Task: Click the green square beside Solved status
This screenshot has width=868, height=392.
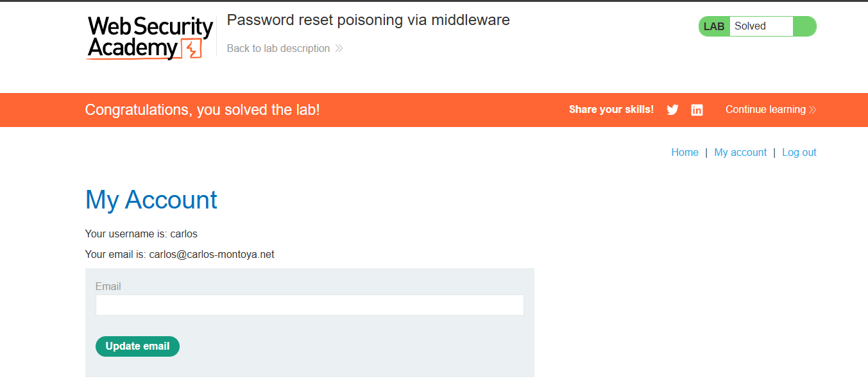Action: pyautogui.click(x=804, y=26)
